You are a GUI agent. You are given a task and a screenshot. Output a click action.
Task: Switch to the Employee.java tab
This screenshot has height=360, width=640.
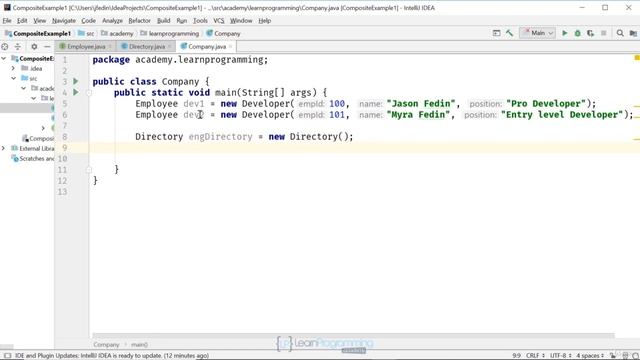tap(85, 47)
